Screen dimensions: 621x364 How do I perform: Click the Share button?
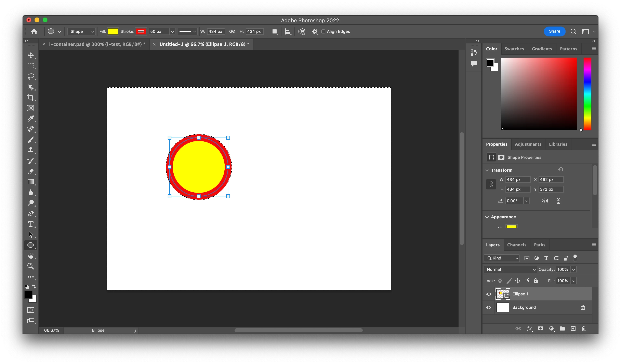(x=554, y=31)
